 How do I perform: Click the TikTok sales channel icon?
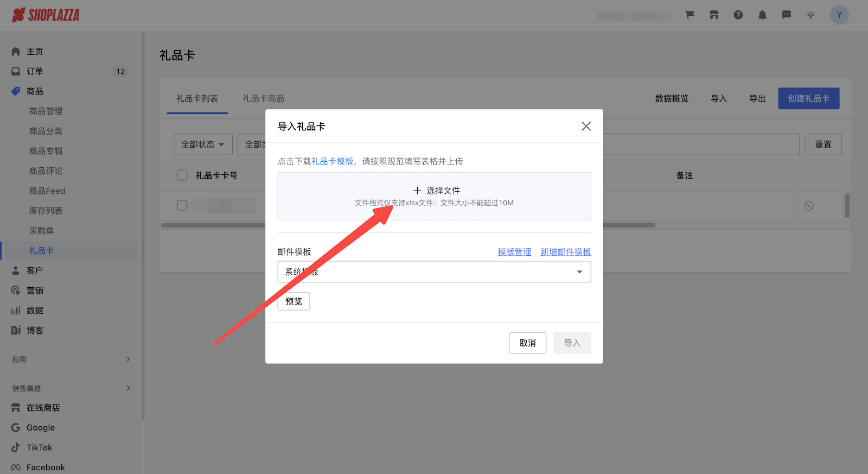[16, 447]
